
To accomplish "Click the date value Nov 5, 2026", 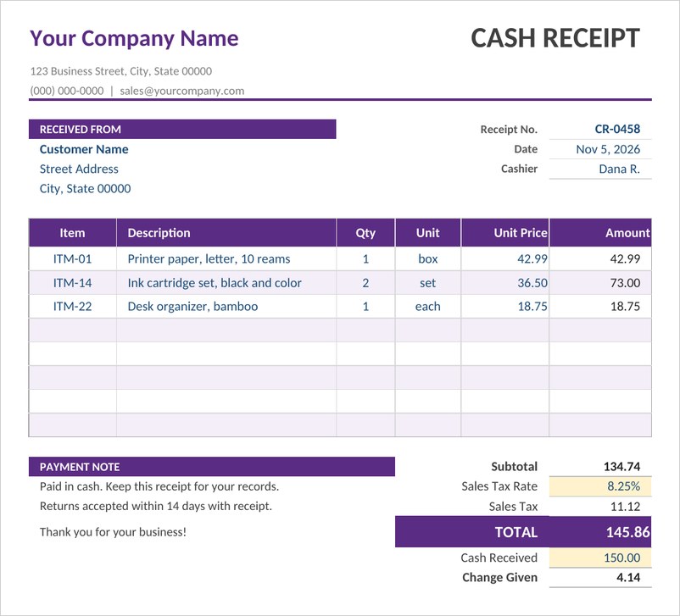I will [608, 149].
